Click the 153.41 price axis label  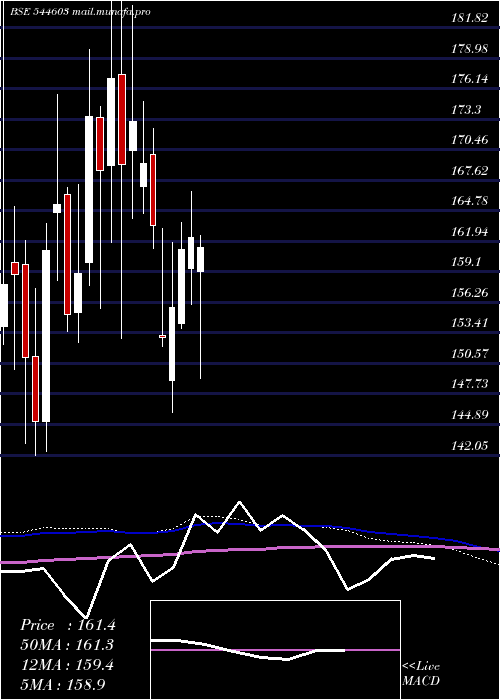(x=469, y=322)
